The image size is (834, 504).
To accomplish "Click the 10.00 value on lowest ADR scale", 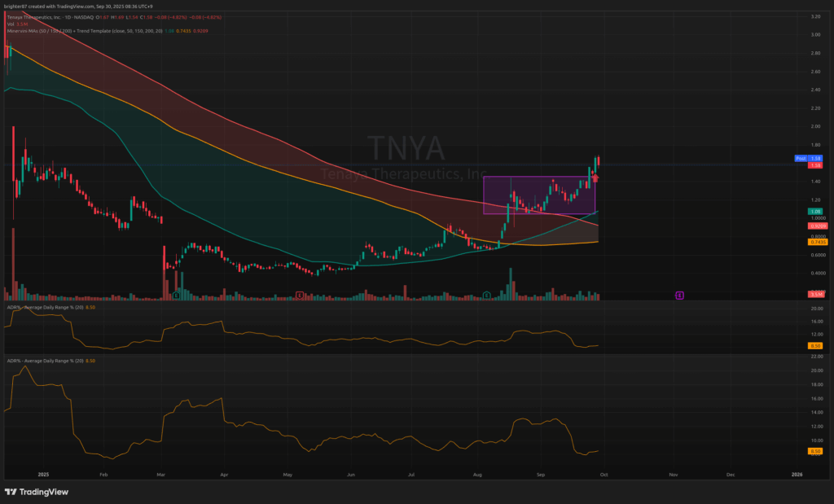I will [816, 440].
